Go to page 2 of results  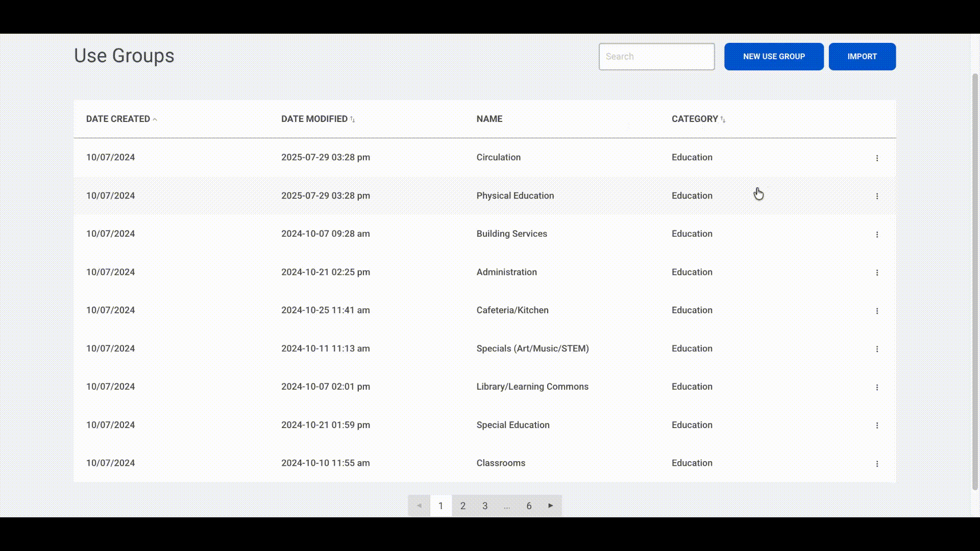click(x=463, y=506)
